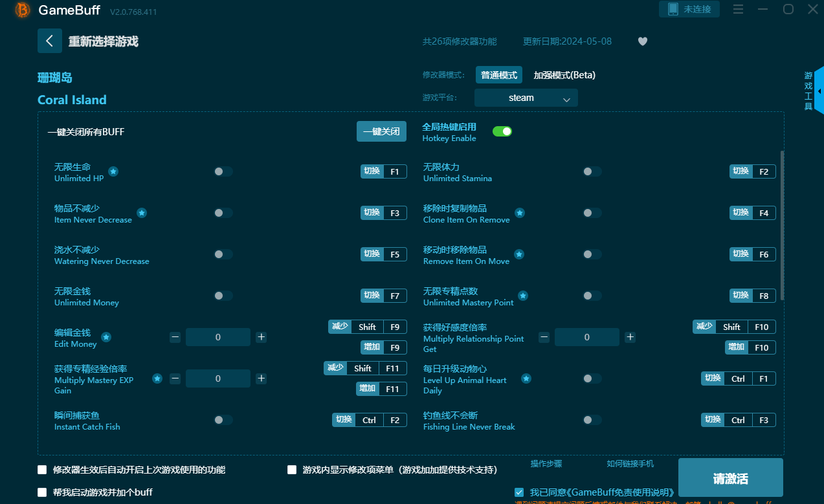
Task: Click star icon next to Edit Money
Action: click(106, 337)
